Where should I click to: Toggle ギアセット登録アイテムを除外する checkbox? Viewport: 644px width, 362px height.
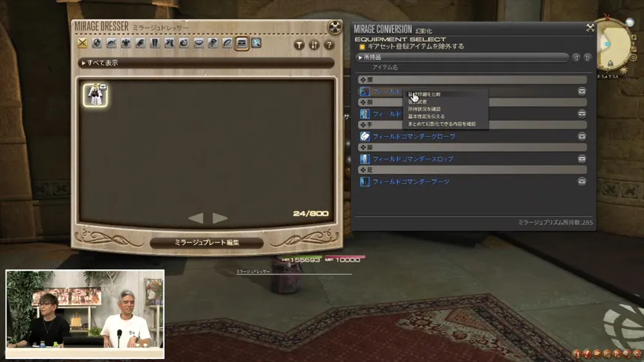click(x=362, y=46)
